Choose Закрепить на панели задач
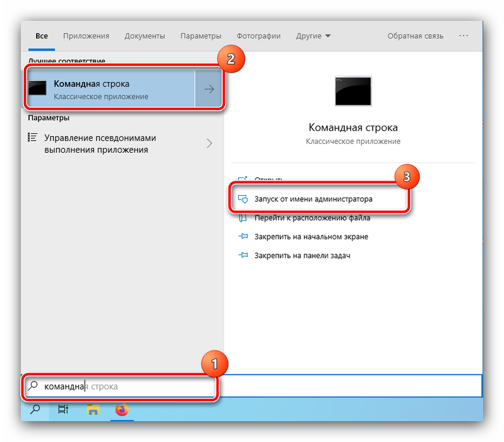 click(302, 256)
